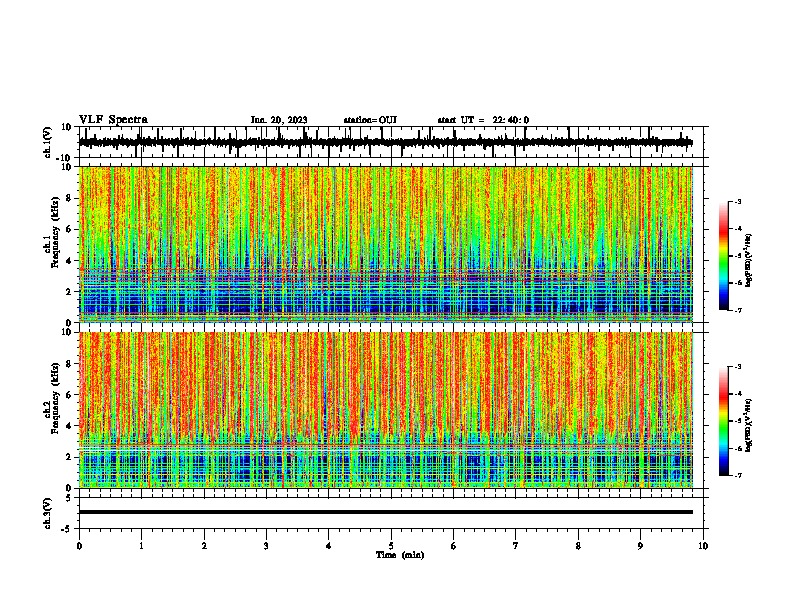Click time axis tick label "4"
The image size is (792, 612).
click(329, 546)
